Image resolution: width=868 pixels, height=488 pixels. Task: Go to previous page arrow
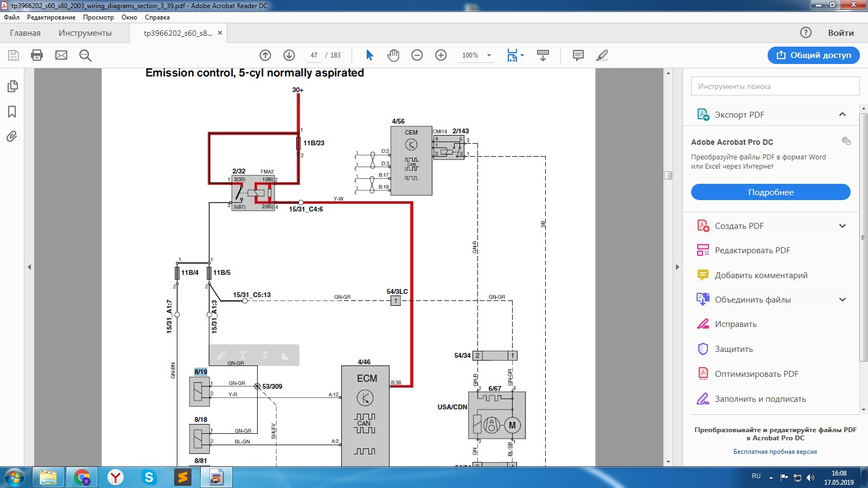265,55
